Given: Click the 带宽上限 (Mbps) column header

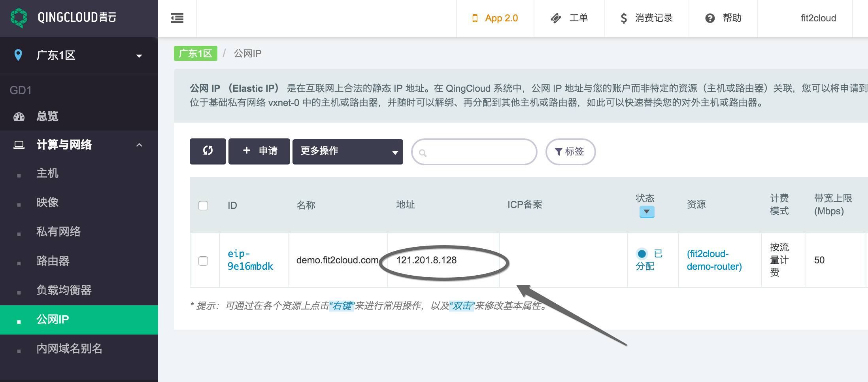Looking at the screenshot, I should pyautogui.click(x=833, y=205).
